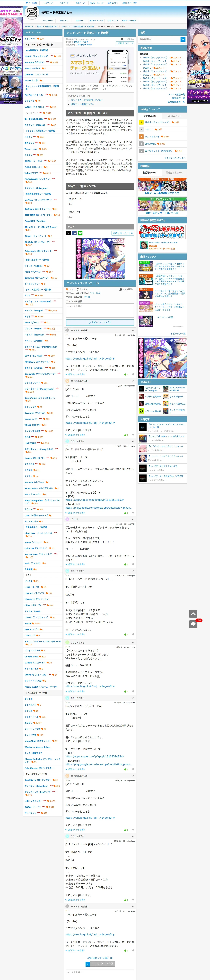This screenshot has height=980, width=210.
Task: Expand 返信コメントを書く under comment 2860
Action: tap(75, 691)
